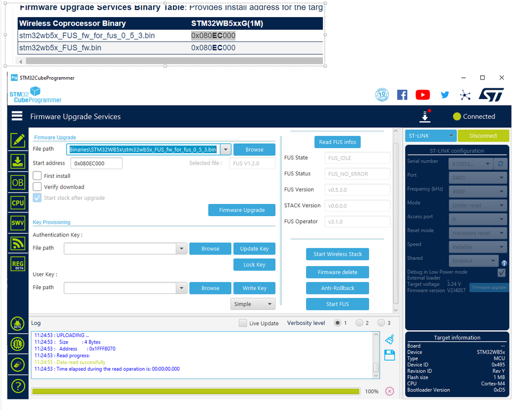Screen dimensions: 532x410
Task: Click the chip icon in the sidebar
Action: tap(18, 344)
